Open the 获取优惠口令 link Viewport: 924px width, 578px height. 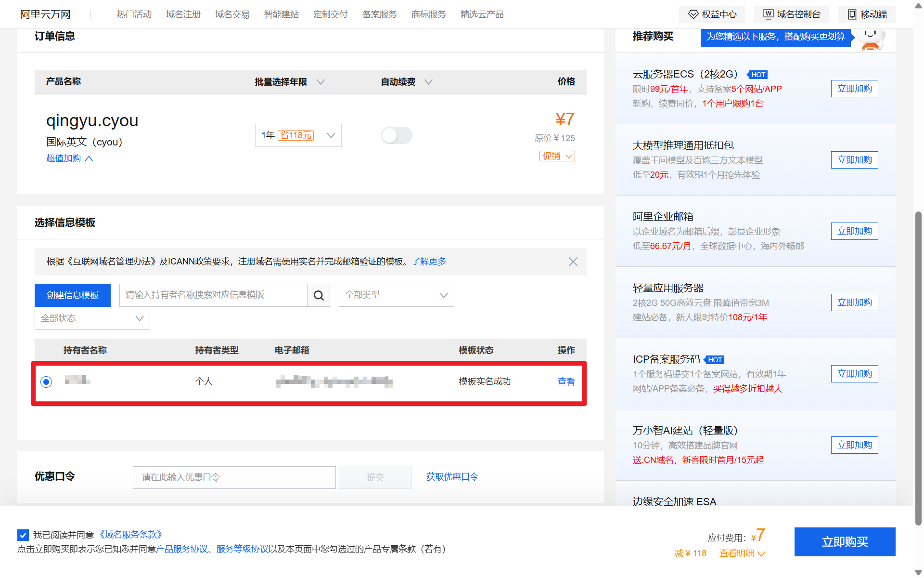[452, 477]
